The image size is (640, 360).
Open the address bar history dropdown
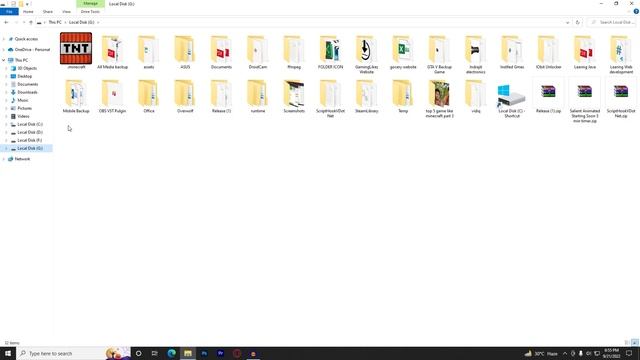click(x=567, y=22)
